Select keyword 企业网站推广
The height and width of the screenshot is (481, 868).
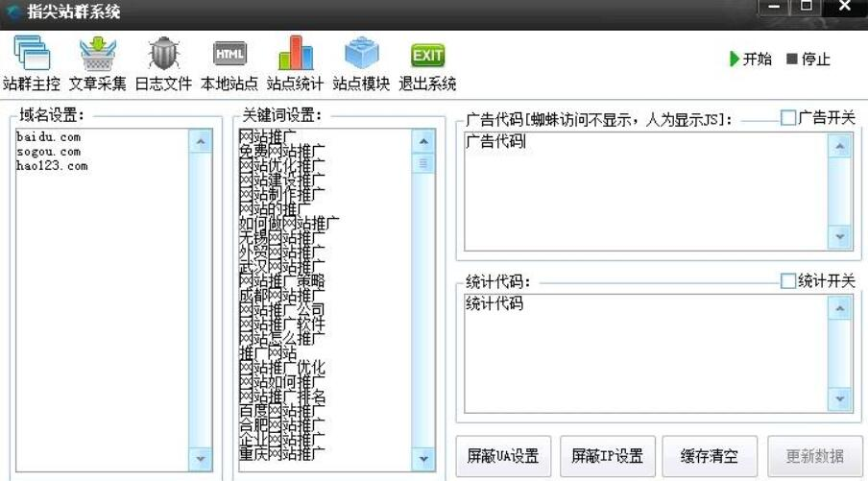[282, 440]
